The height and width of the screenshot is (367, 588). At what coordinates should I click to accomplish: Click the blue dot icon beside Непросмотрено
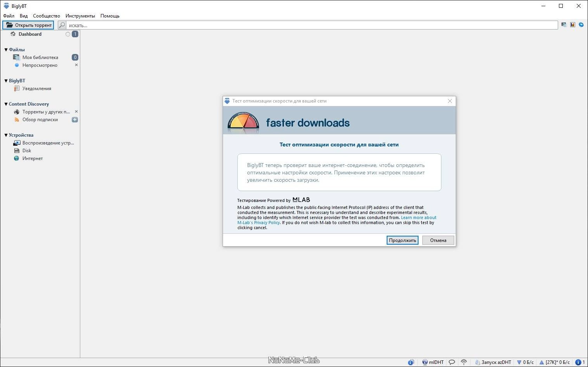tap(17, 65)
